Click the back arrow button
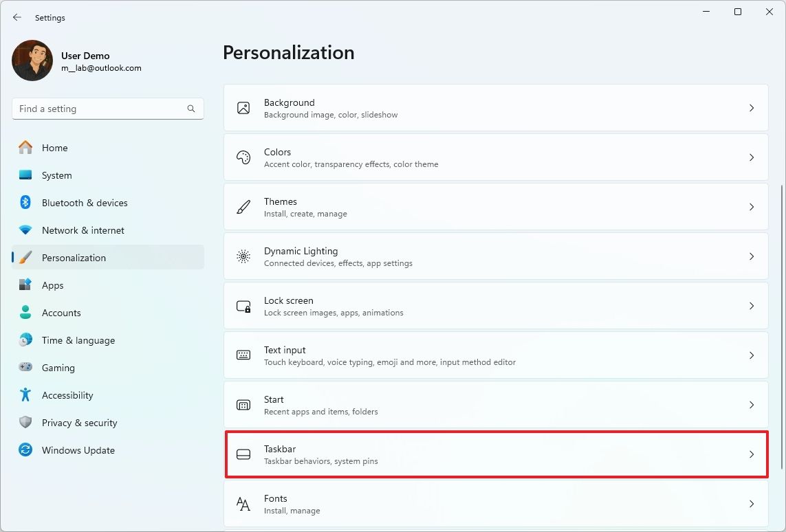The width and height of the screenshot is (786, 532). click(17, 17)
